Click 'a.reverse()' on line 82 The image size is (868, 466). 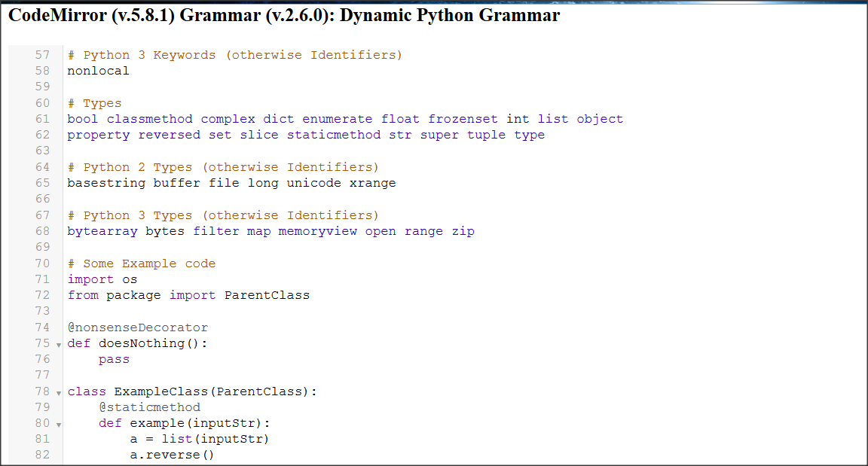coord(172,455)
